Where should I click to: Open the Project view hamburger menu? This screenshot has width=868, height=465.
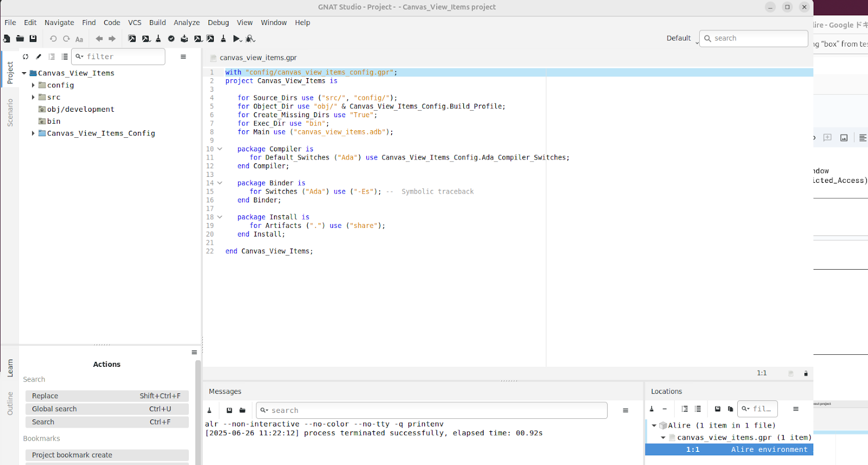183,56
